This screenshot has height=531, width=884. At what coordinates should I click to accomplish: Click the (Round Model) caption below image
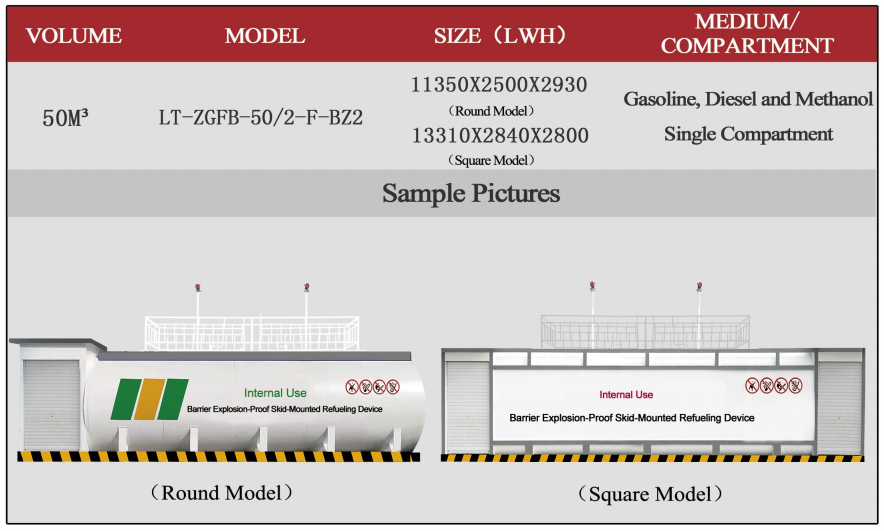click(x=222, y=493)
